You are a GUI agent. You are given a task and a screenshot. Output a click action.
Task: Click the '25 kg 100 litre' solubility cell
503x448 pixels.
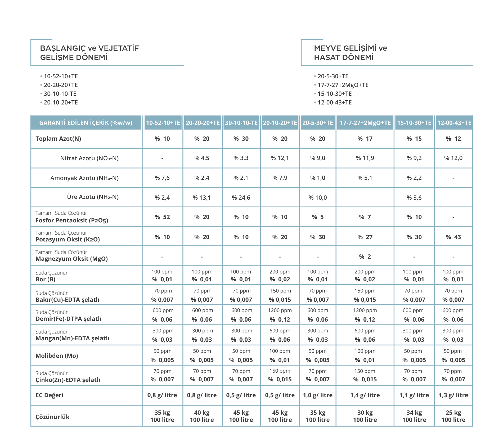tap(453, 416)
